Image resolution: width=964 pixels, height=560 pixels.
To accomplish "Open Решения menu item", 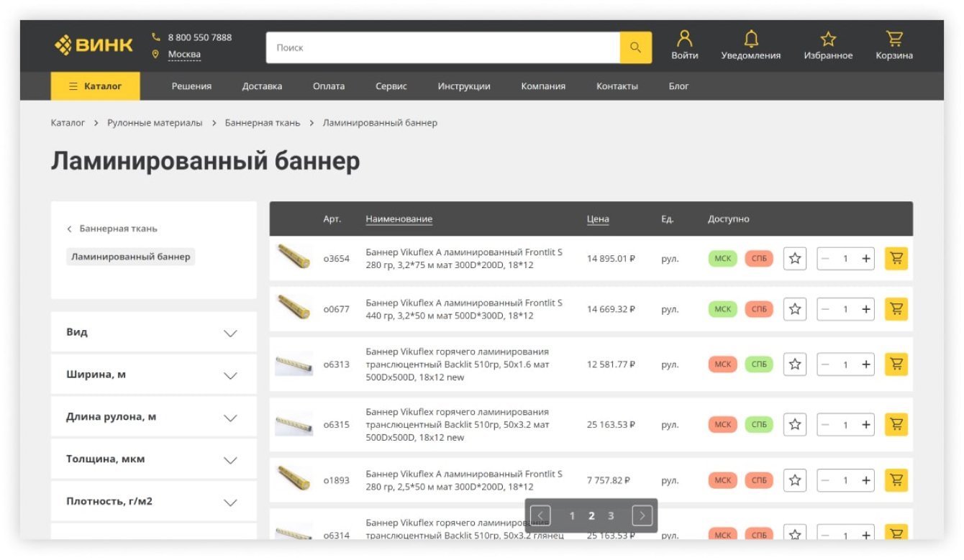I will pos(191,86).
